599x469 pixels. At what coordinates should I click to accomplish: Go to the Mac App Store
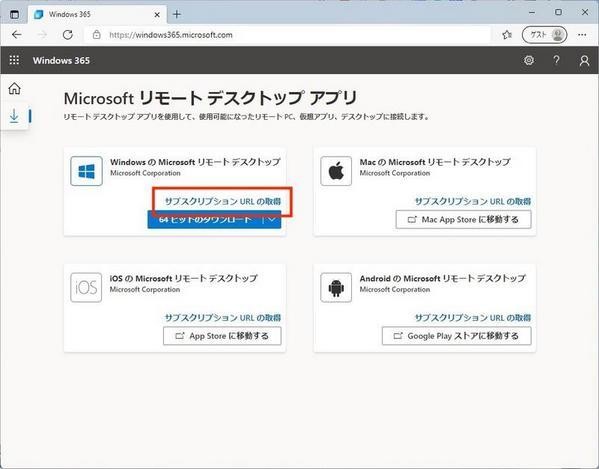click(463, 220)
